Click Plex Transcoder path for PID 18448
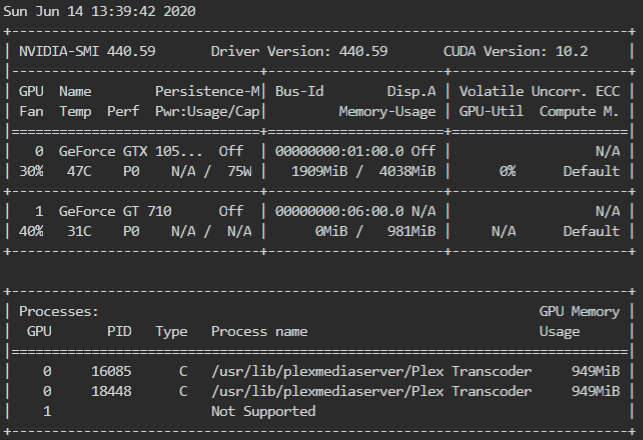The width and height of the screenshot is (643, 440). 372,392
